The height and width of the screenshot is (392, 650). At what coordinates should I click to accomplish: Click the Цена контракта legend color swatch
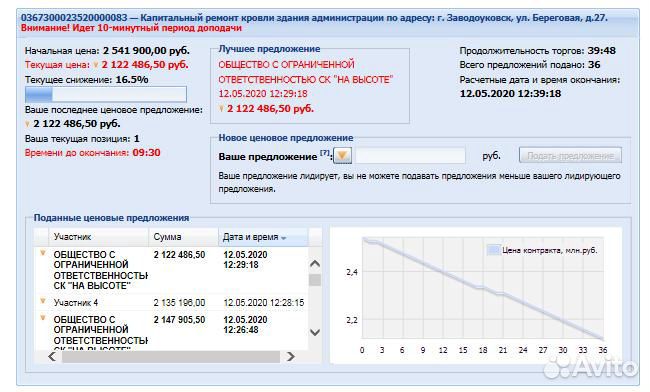click(493, 250)
